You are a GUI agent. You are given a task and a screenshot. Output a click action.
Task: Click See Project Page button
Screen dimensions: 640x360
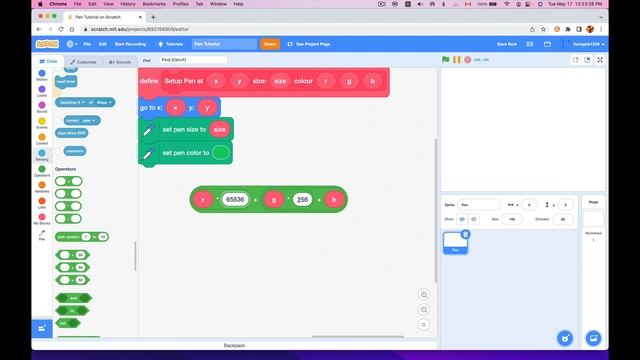309,44
